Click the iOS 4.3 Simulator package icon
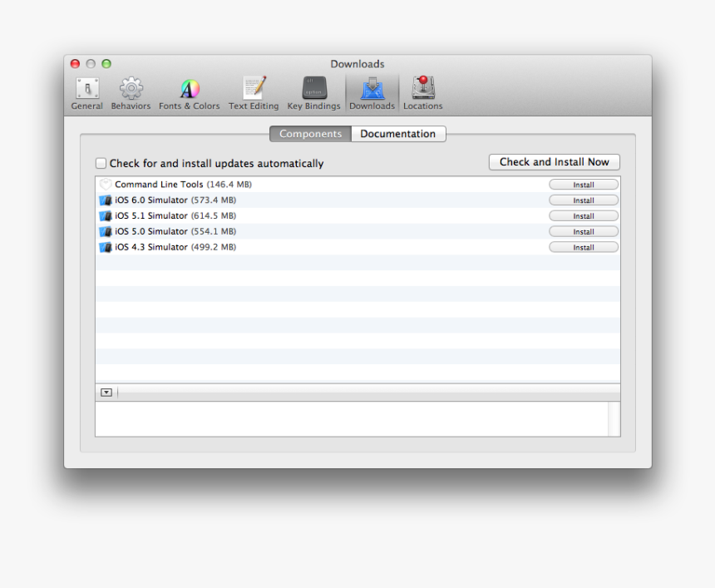The height and width of the screenshot is (588, 715). (x=106, y=247)
